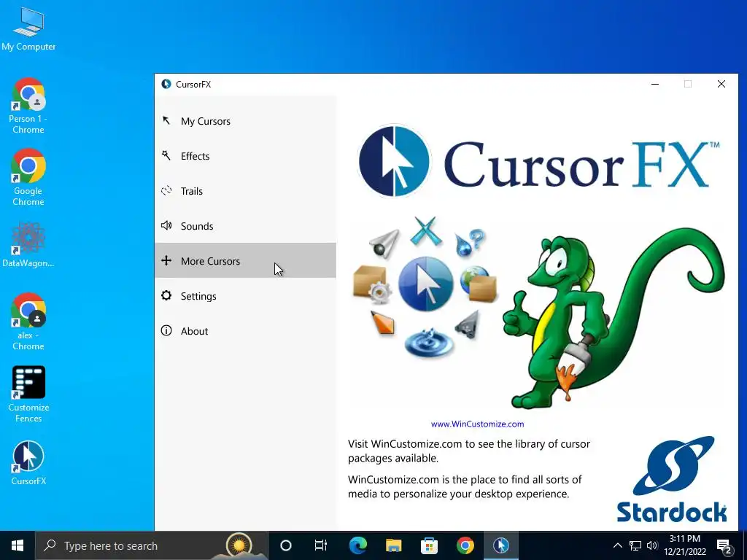Click the www.WinCustomize.com link
This screenshot has width=747, height=560.
point(477,424)
